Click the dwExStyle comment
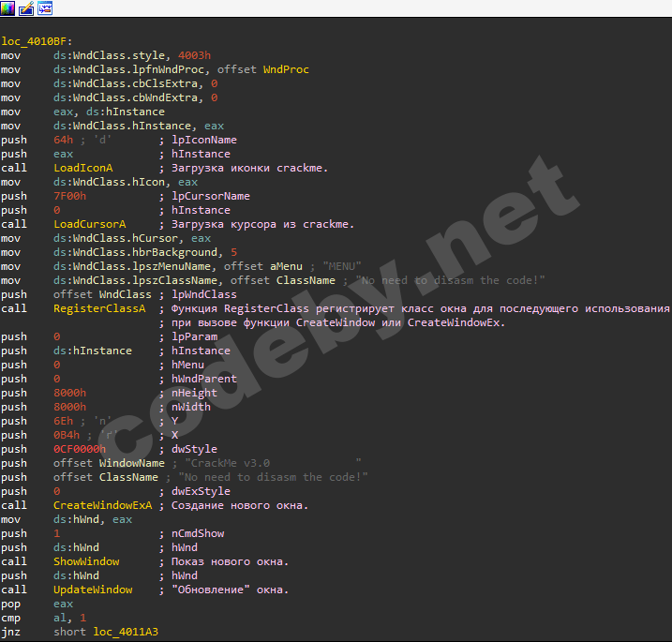The height and width of the screenshot is (642, 672). (201, 491)
